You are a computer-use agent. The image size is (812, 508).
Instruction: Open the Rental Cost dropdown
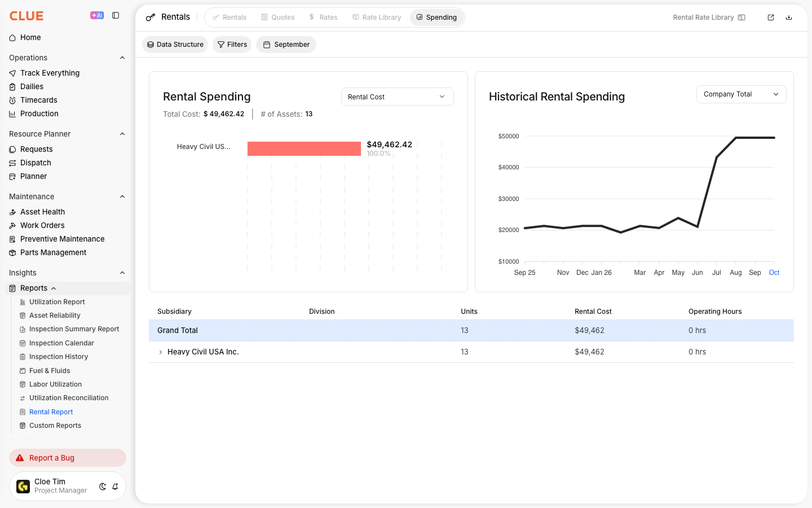397,97
